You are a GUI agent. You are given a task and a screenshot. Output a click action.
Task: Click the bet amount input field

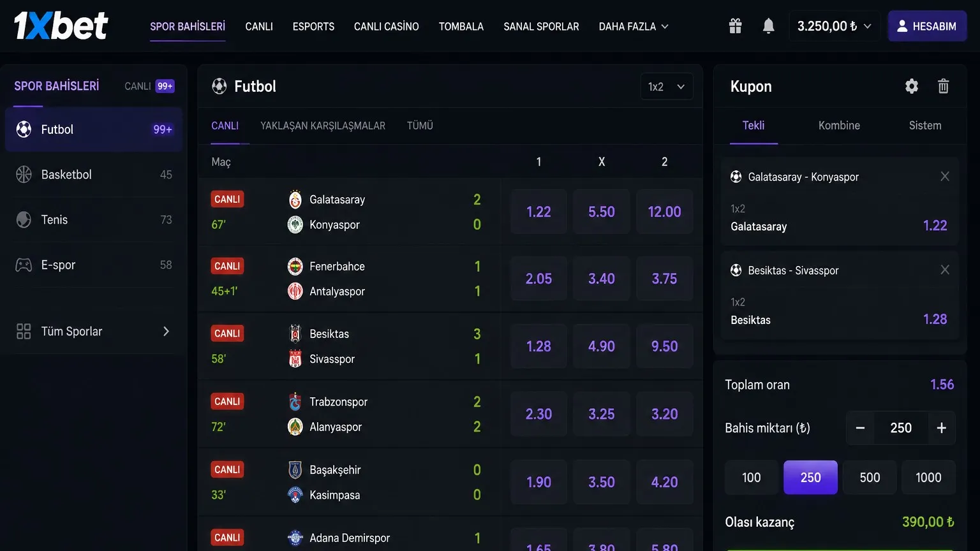(x=901, y=428)
